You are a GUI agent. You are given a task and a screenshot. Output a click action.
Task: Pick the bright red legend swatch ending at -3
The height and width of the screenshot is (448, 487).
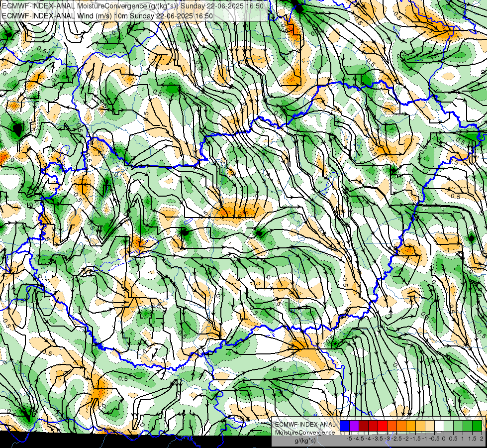383,426
